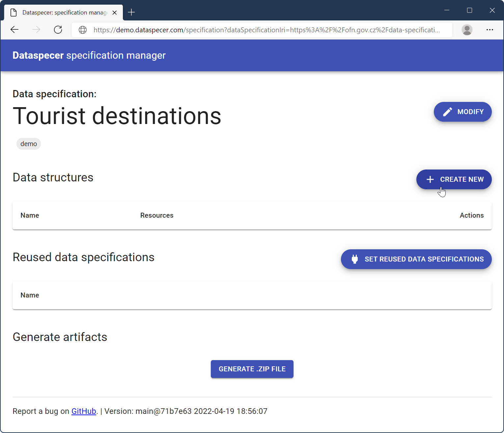This screenshot has width=504, height=433.
Task: Click the Resources column header
Action: coord(157,215)
